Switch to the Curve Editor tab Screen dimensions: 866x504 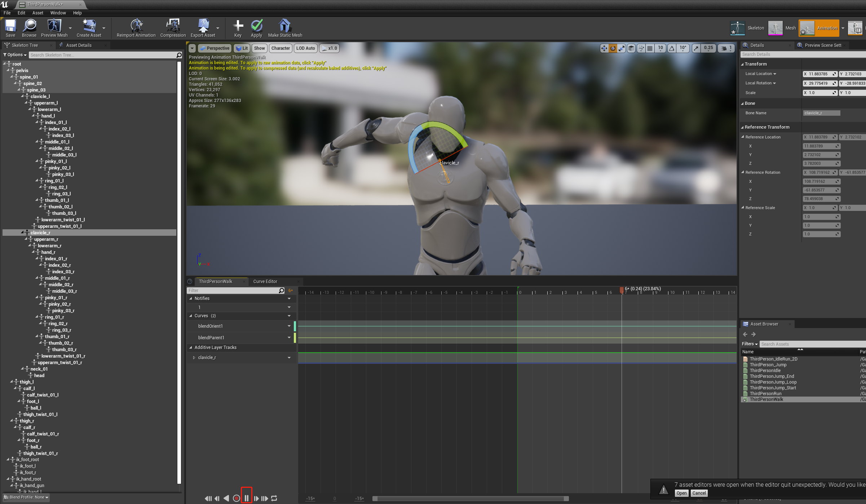pos(265,282)
